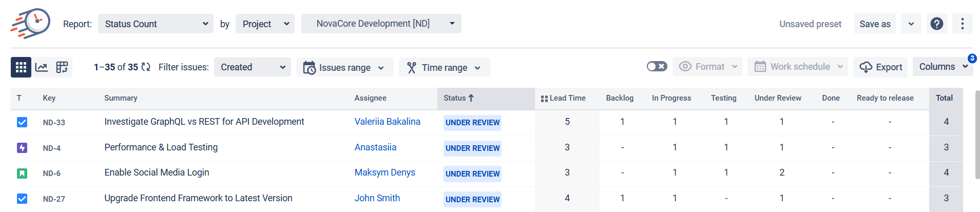The width and height of the screenshot is (980, 212).
Task: Click the task checkbox icon for ND-33
Action: pos(22,122)
